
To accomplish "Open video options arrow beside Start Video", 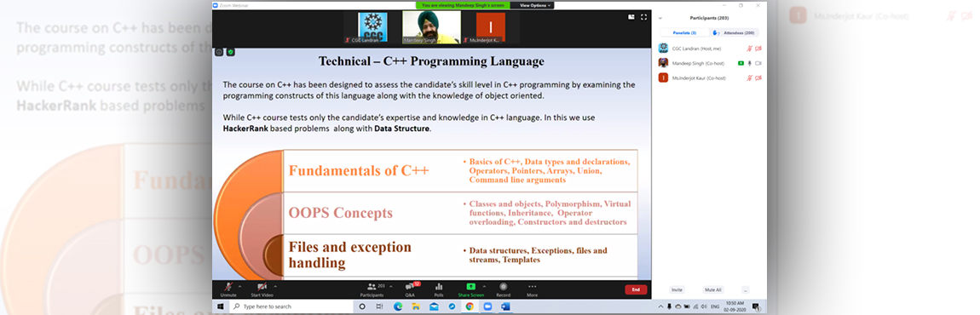I will [x=275, y=285].
